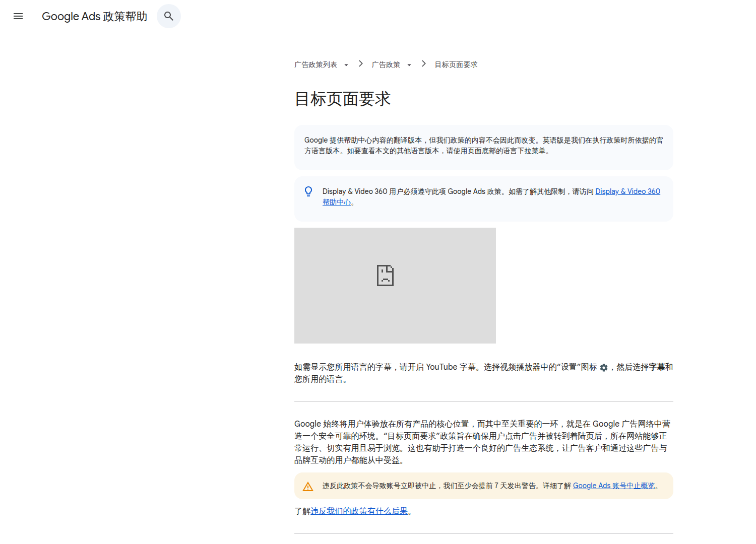Click the orange warning triangle icon
Image resolution: width=756 pixels, height=544 pixels.
308,487
